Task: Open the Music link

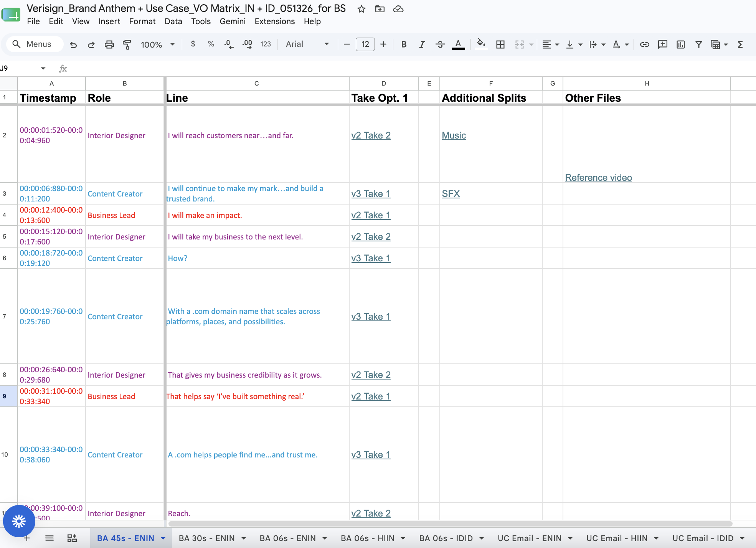Action: coord(454,135)
